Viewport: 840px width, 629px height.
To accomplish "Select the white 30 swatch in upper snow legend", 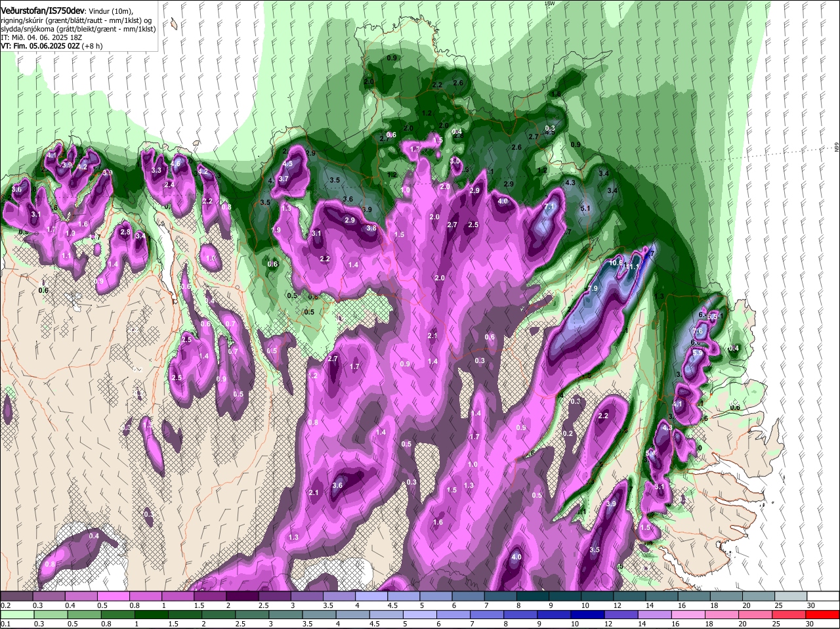I will click(x=823, y=596).
